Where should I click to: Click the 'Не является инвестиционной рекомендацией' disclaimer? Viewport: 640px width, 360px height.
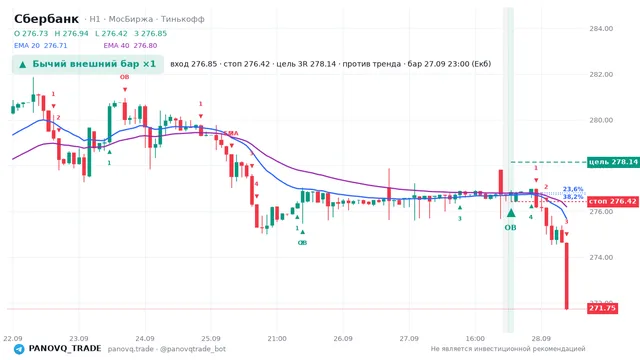508,349
